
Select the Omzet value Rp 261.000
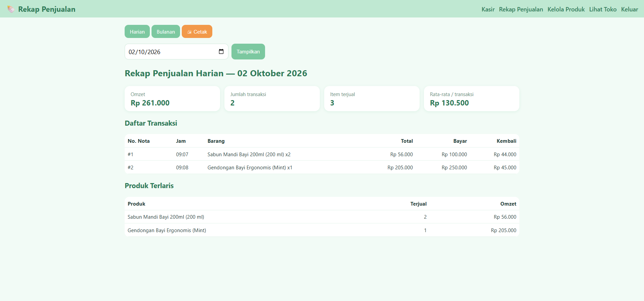click(150, 103)
